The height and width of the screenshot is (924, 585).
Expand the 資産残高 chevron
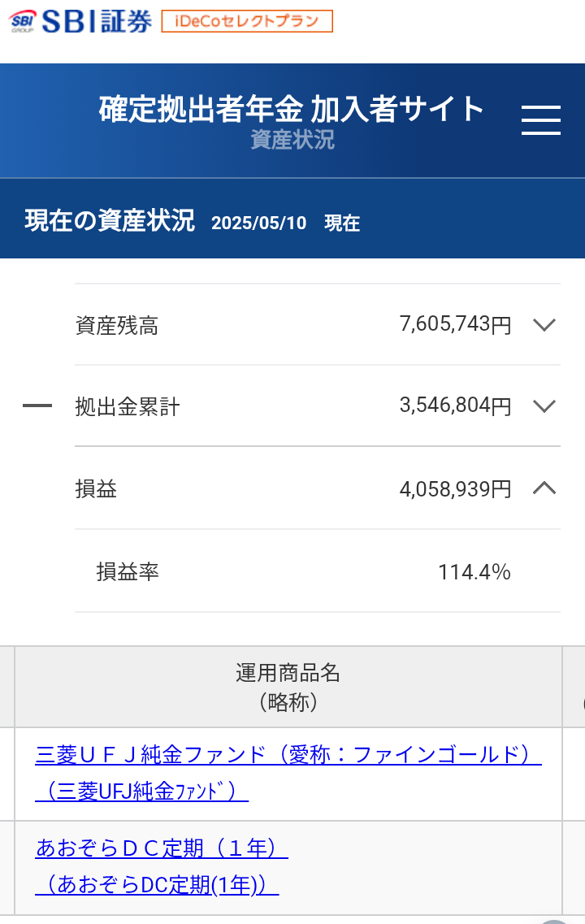pos(544,325)
